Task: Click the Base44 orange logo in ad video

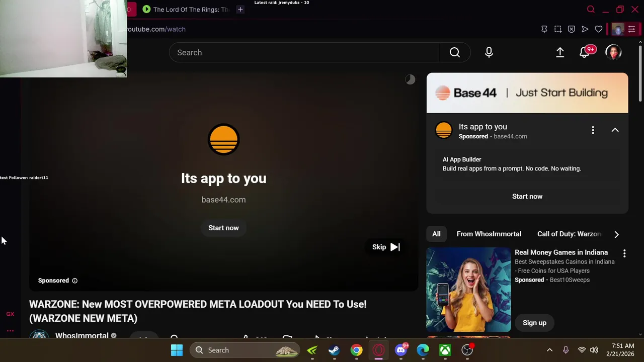Action: (223, 139)
